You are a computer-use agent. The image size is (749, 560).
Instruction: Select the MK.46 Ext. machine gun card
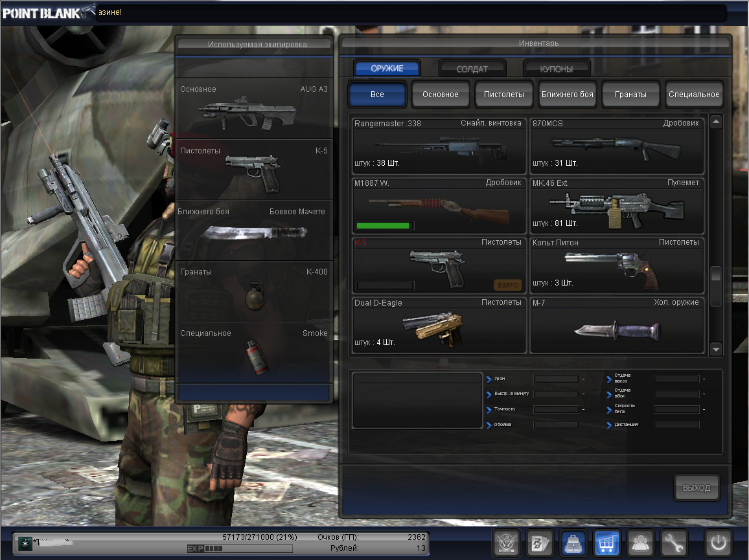coord(617,206)
